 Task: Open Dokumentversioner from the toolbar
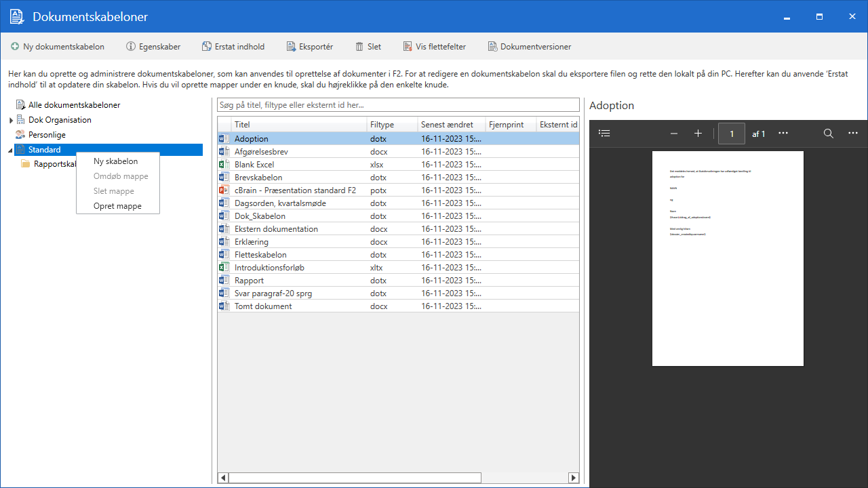tap(529, 47)
